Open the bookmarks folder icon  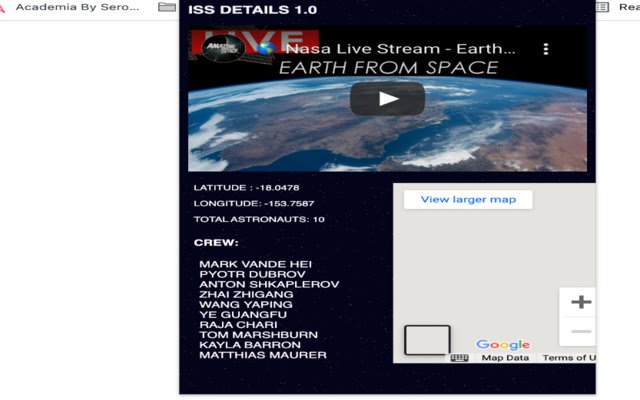pyautogui.click(x=167, y=7)
